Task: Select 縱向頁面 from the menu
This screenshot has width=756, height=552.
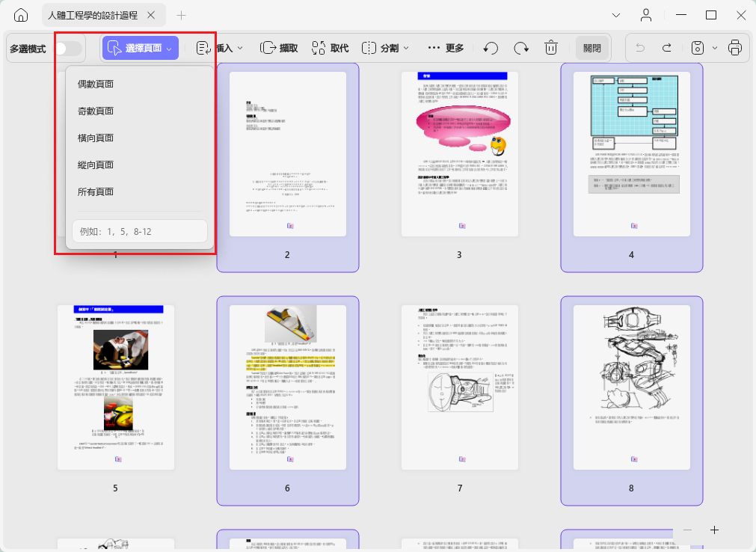Action: pyautogui.click(x=140, y=165)
